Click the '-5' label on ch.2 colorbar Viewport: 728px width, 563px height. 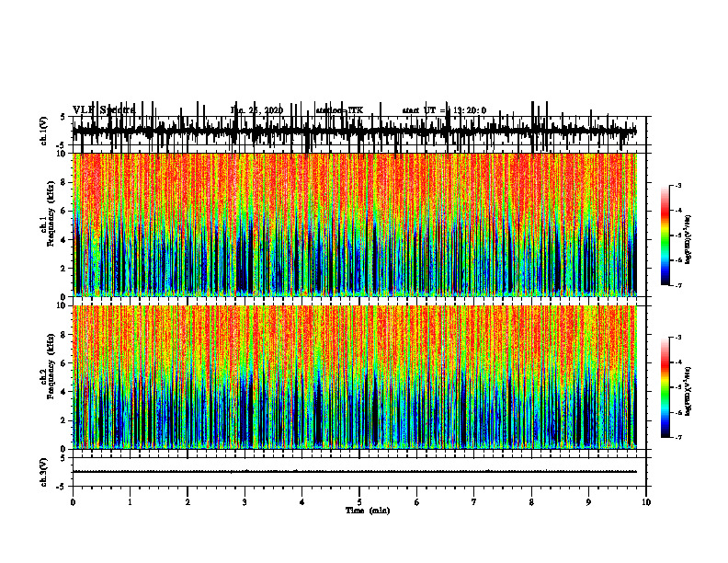tap(678, 387)
